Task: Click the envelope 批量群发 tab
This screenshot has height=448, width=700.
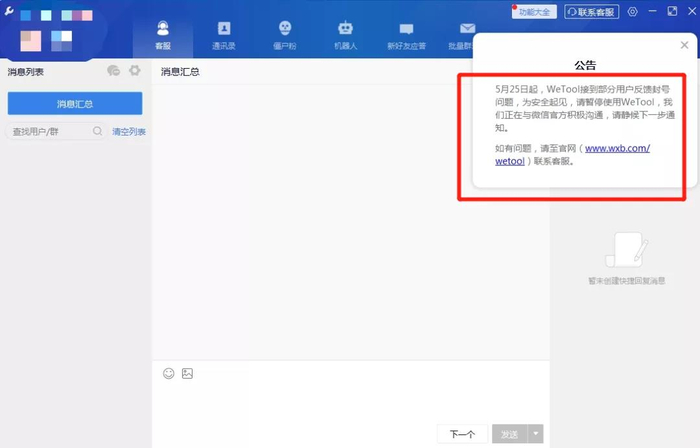Action: pos(461,35)
